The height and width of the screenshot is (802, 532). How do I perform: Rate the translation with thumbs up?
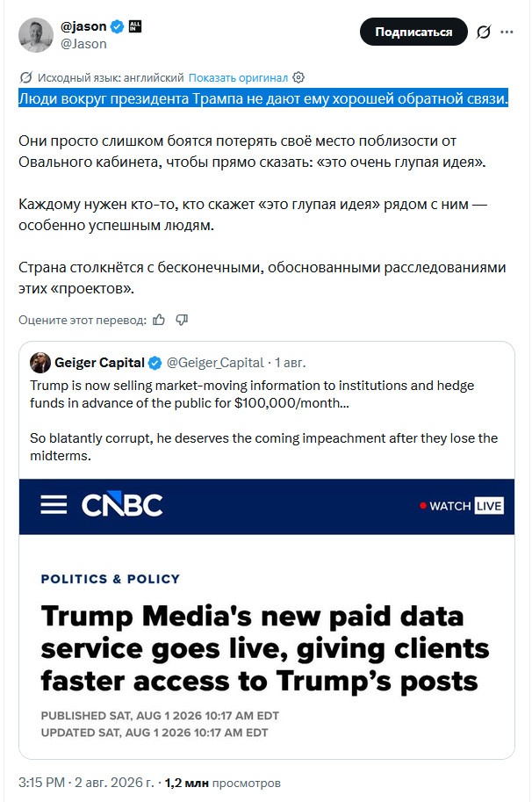pyautogui.click(x=159, y=321)
